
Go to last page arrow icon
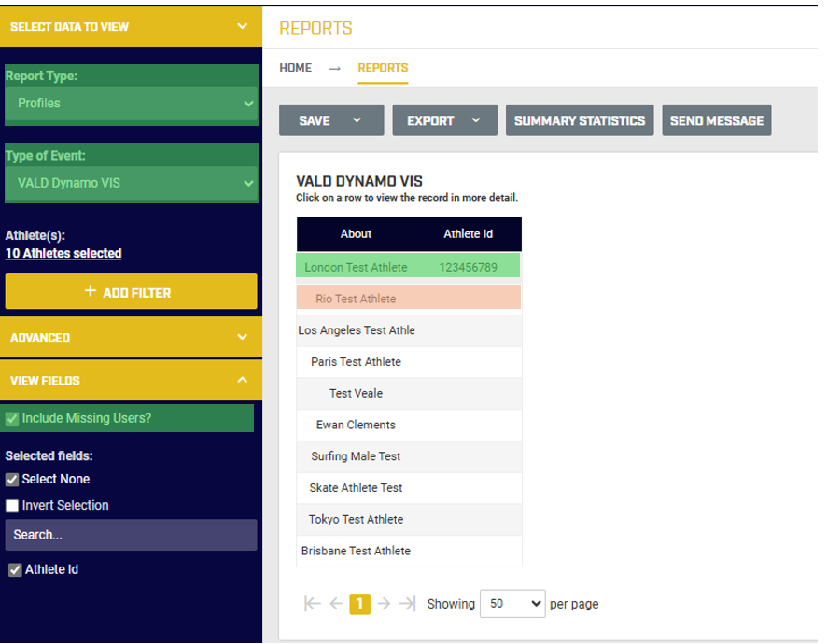coord(408,603)
